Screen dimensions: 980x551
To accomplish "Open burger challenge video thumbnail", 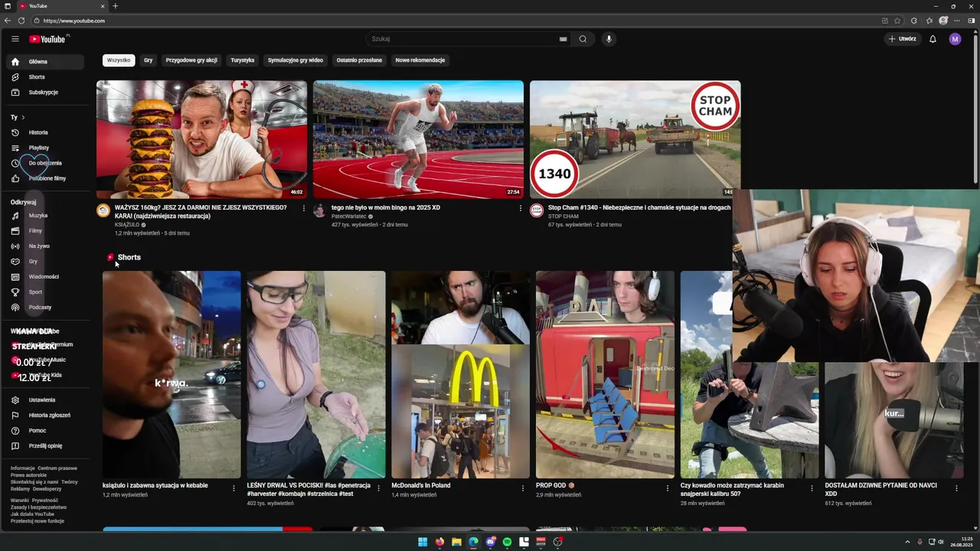I will coord(201,139).
